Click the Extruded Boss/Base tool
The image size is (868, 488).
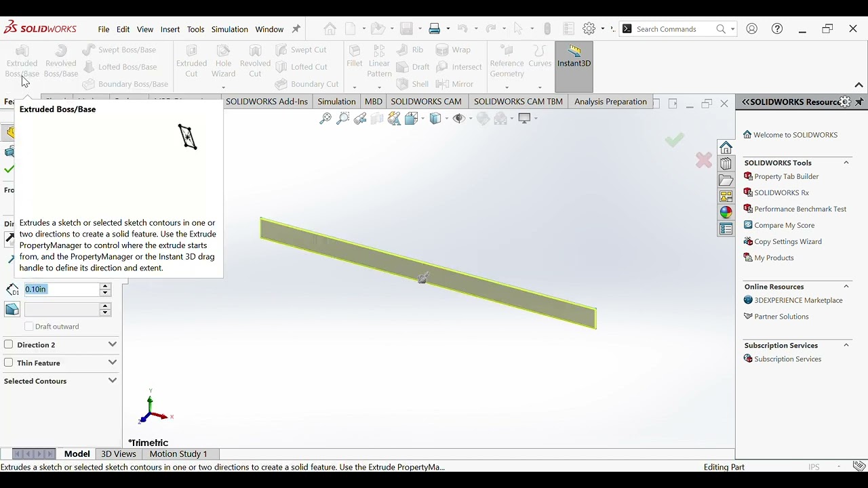pyautogui.click(x=22, y=61)
